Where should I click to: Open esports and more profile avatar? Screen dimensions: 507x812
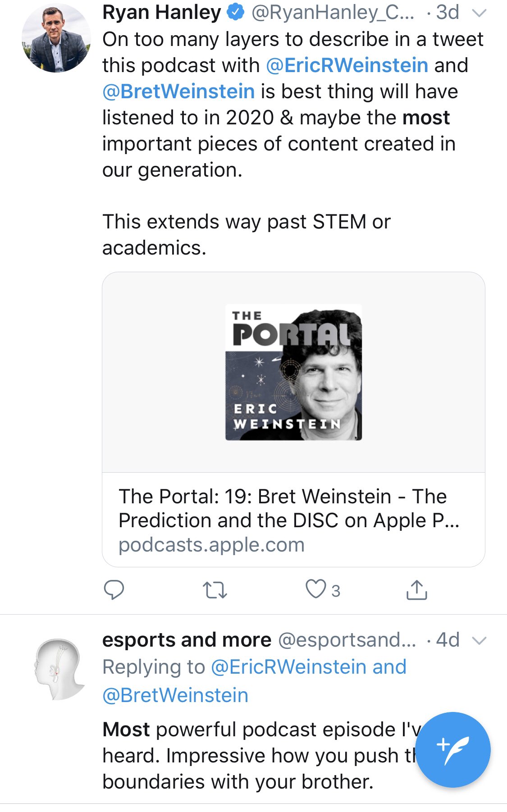59,669
